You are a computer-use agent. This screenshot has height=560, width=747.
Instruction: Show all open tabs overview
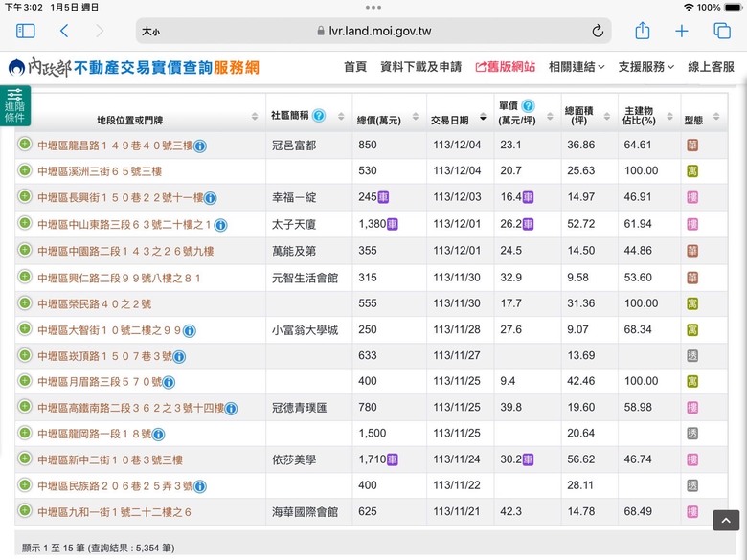[722, 31]
